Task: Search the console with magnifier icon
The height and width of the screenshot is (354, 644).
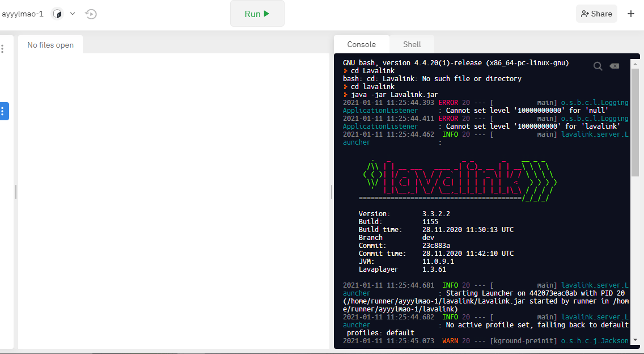Action: 598,66
